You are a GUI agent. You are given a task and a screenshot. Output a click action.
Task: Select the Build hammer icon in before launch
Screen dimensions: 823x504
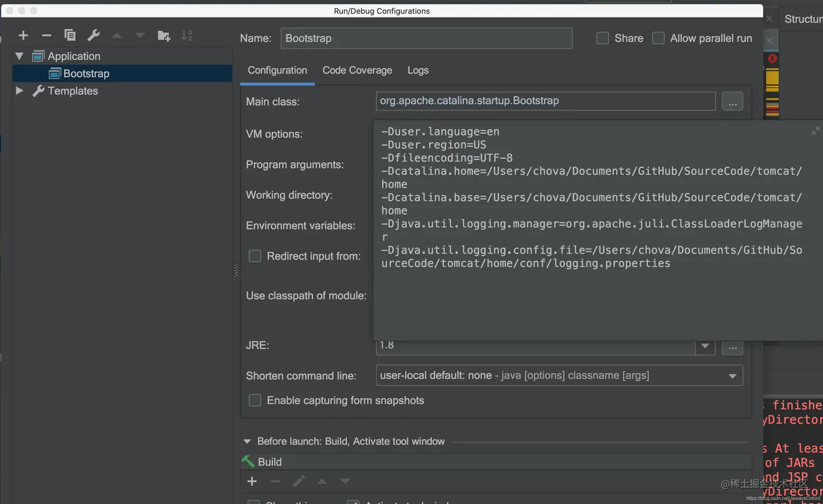pos(248,462)
